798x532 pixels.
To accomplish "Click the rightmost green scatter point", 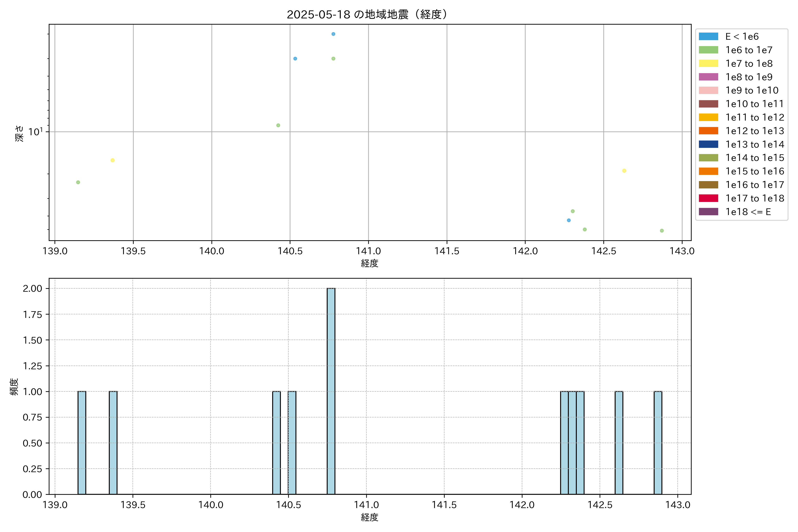I will [x=662, y=231].
